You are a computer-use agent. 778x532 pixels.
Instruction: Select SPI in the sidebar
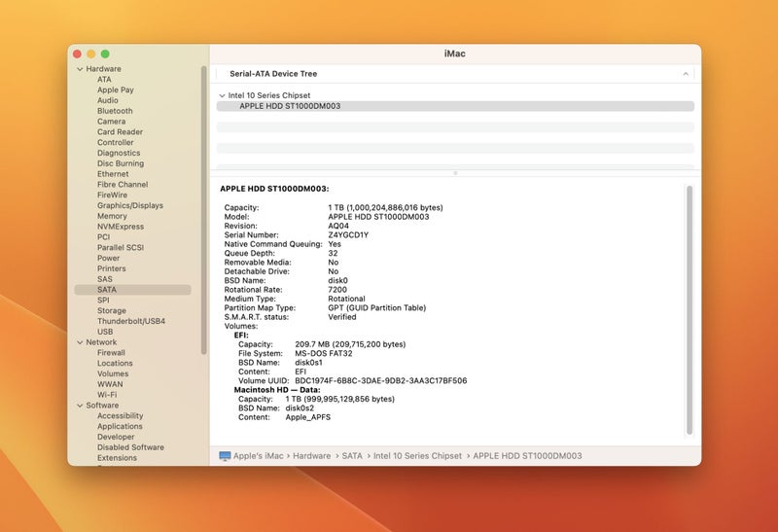pyautogui.click(x=103, y=301)
